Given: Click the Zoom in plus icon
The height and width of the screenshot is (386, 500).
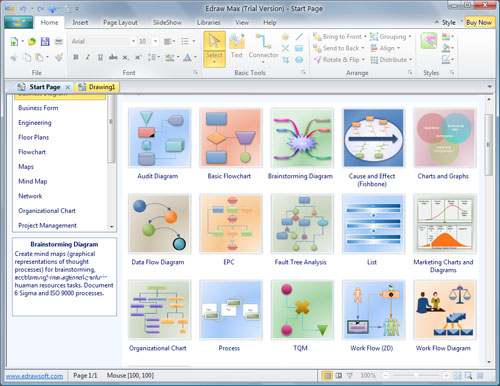Looking at the screenshot, I should pos(446,376).
